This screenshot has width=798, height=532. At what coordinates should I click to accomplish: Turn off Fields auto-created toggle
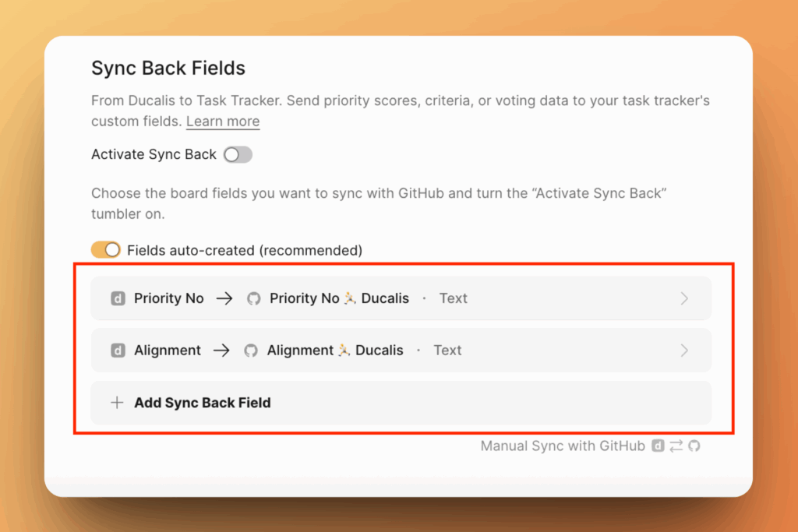tap(106, 250)
